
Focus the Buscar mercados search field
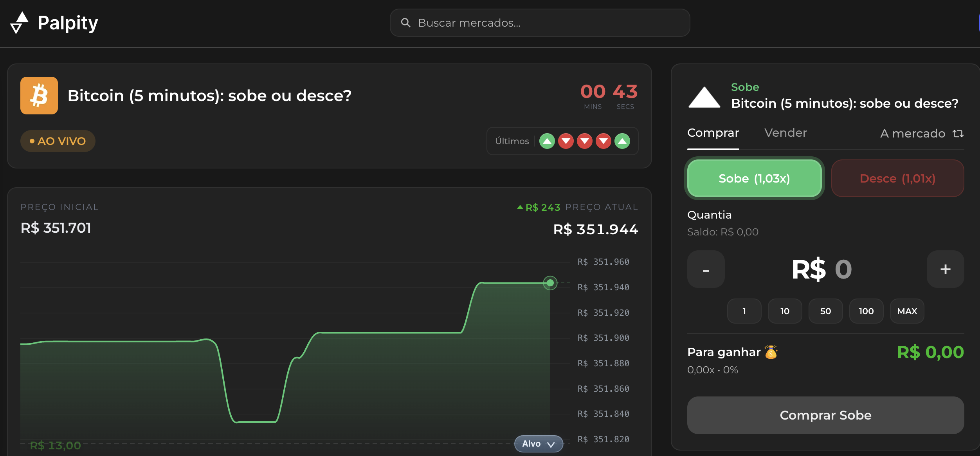[x=540, y=23]
